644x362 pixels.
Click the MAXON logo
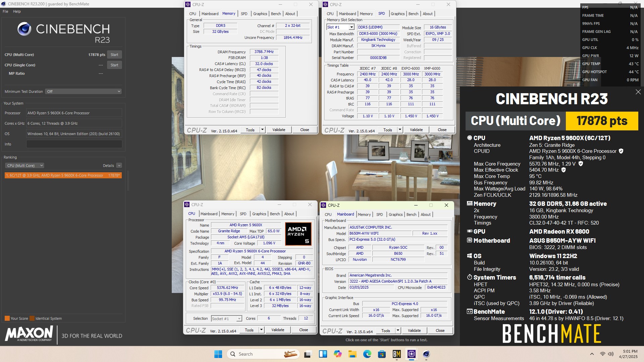pos(29,334)
